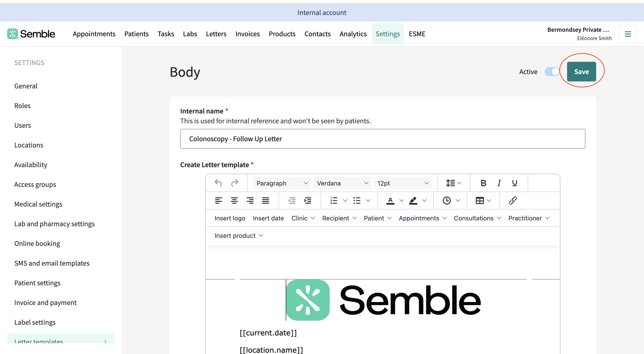Screen dimensions: 644x354
Task: Open Bermondsey Private account switcher
Action: (580, 34)
